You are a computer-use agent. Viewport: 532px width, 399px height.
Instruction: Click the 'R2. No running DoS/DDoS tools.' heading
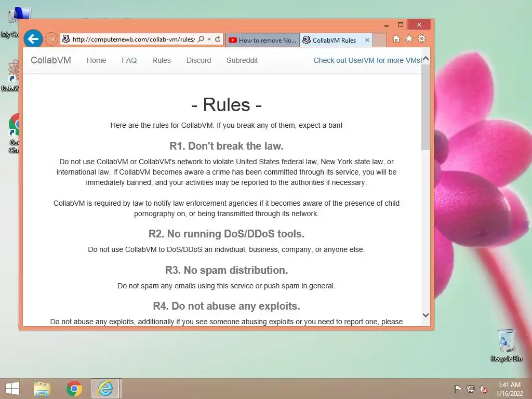(227, 234)
